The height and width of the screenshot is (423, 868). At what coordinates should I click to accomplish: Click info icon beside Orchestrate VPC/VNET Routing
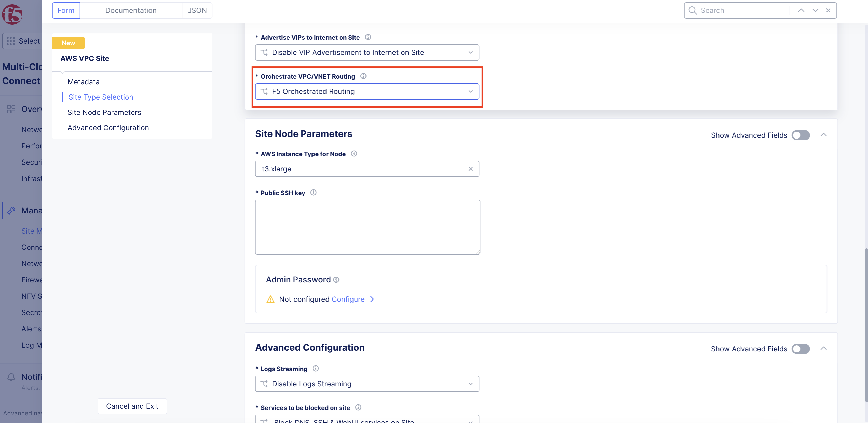(x=363, y=76)
